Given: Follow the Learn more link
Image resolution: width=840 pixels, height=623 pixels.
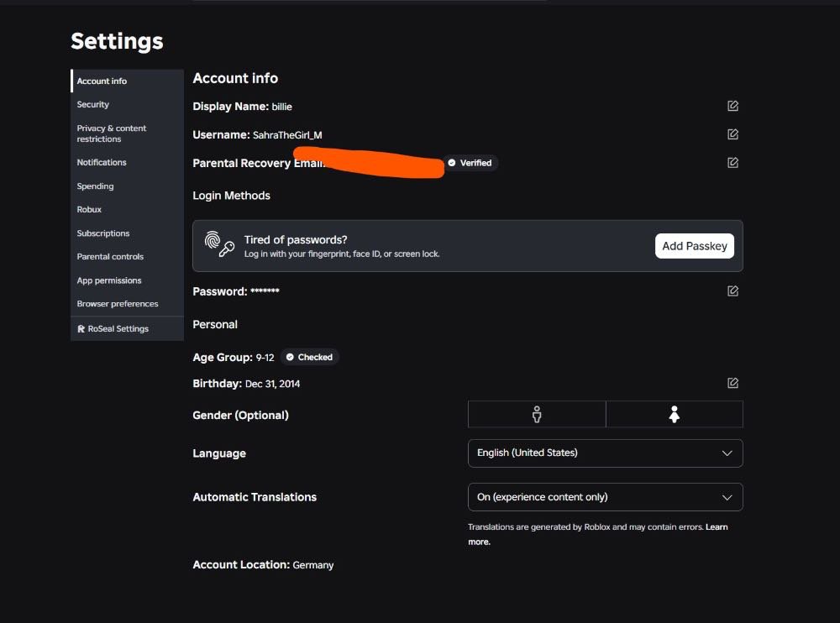Looking at the screenshot, I should pos(598,534).
